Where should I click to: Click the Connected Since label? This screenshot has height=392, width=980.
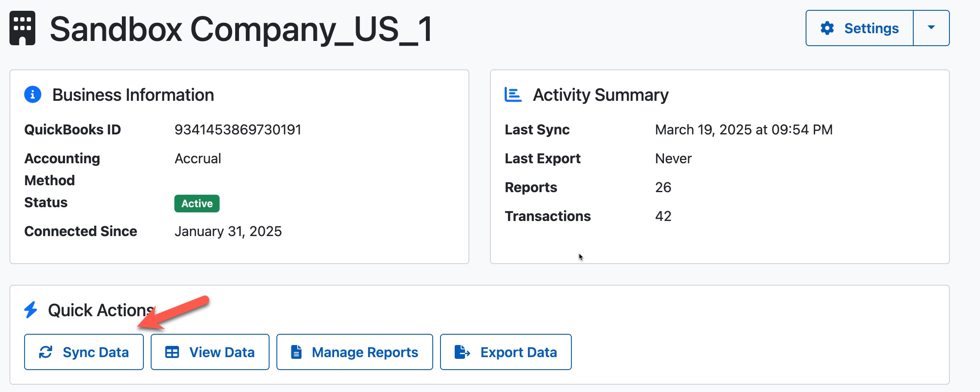[x=81, y=231]
